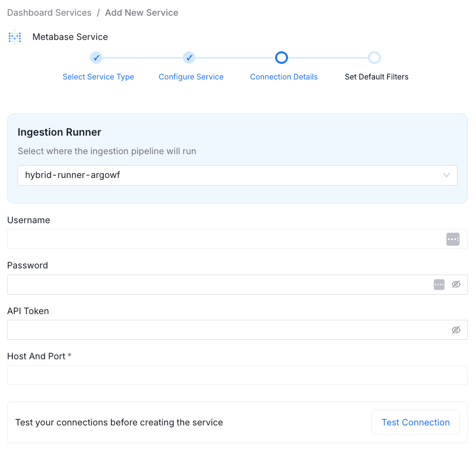Focus the Host And Port input field
This screenshot has height=454, width=476.
point(237,375)
